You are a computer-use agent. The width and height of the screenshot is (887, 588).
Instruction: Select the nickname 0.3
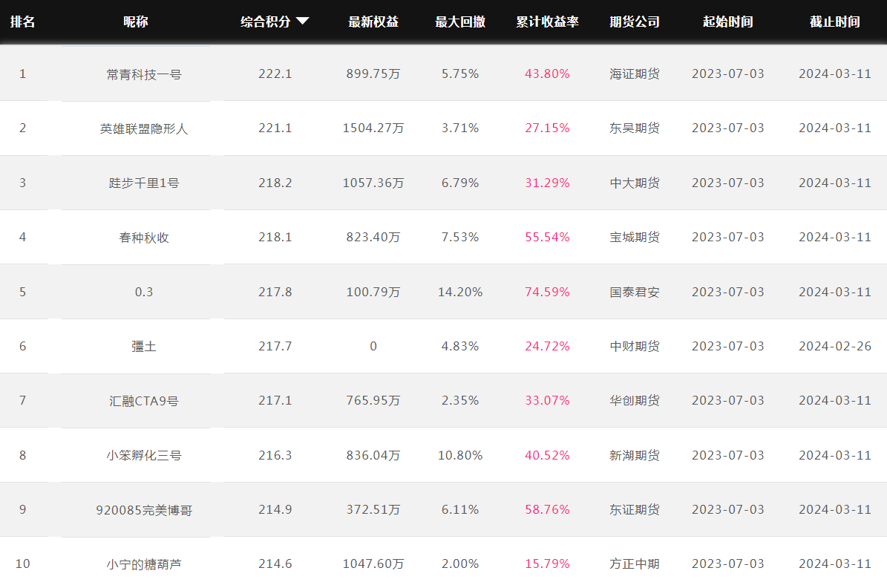coord(144,292)
